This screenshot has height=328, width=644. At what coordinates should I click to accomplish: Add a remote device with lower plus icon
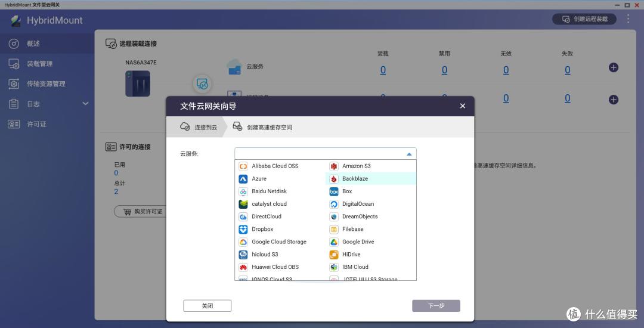point(614,100)
